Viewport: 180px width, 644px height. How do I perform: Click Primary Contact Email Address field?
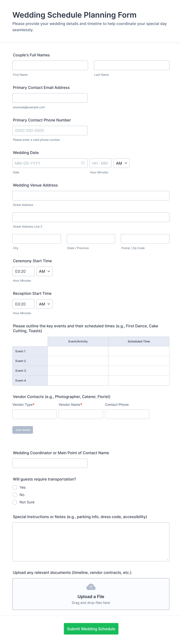[x=50, y=98]
